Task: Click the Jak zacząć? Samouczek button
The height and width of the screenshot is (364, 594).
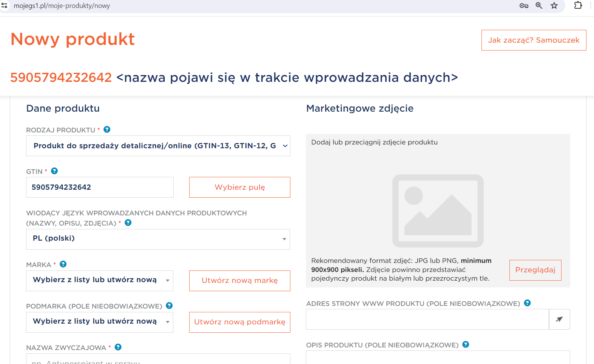Action: (x=534, y=40)
